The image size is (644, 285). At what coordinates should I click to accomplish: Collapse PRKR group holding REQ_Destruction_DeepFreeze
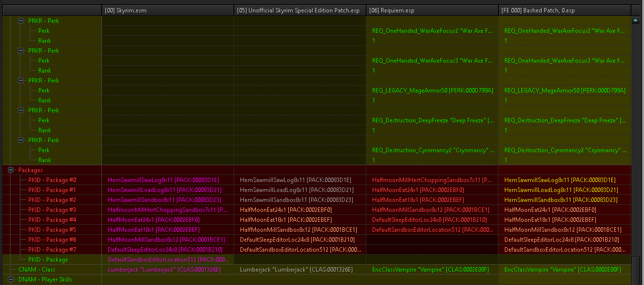(x=21, y=110)
